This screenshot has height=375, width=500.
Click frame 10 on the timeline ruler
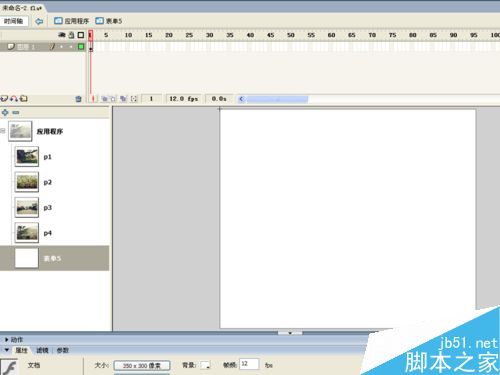coord(128,35)
